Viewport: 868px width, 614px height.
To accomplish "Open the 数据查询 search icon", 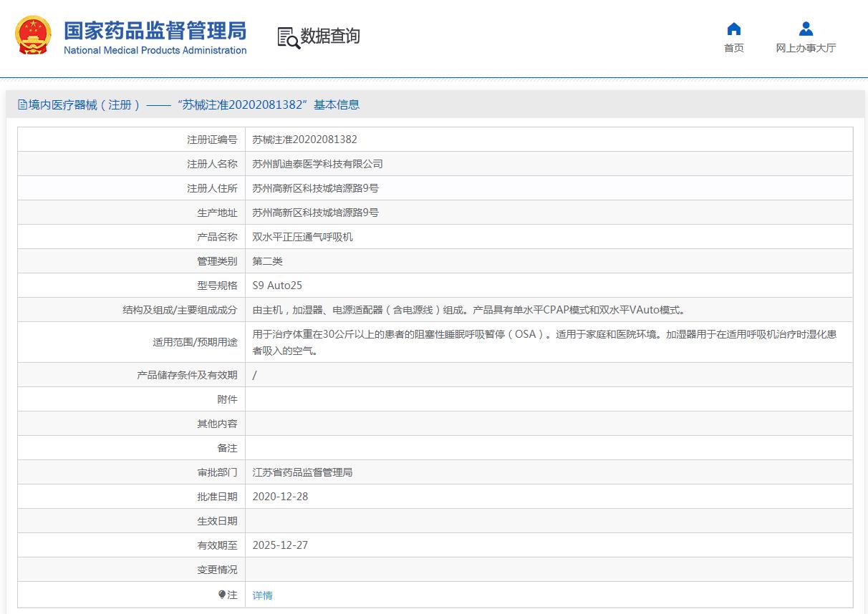I will coord(289,37).
